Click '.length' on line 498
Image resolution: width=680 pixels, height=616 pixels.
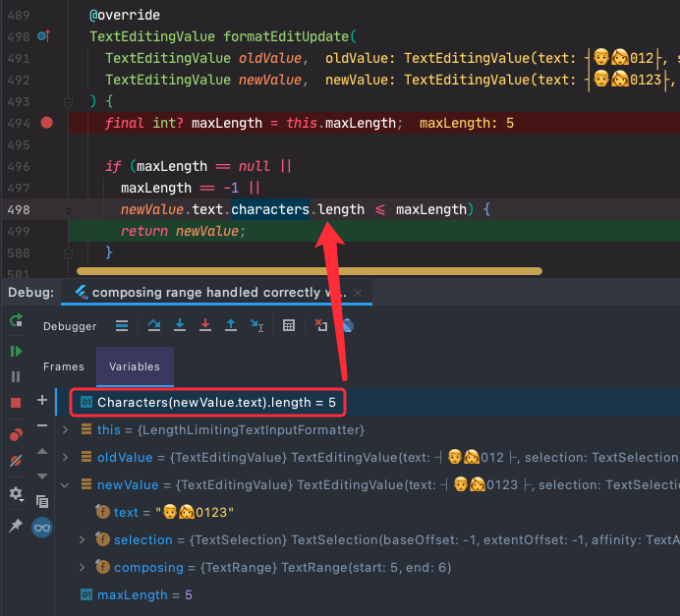tap(337, 210)
